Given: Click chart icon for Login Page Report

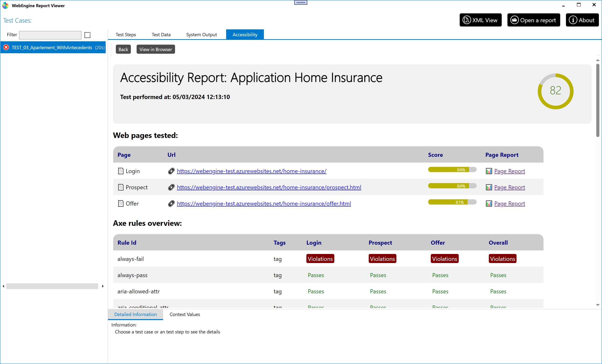Looking at the screenshot, I should point(489,171).
